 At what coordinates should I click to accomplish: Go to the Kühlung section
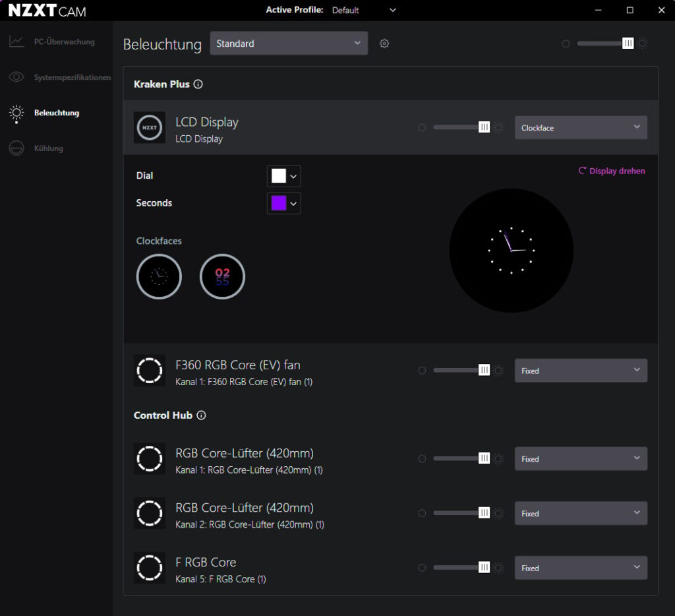click(x=48, y=148)
